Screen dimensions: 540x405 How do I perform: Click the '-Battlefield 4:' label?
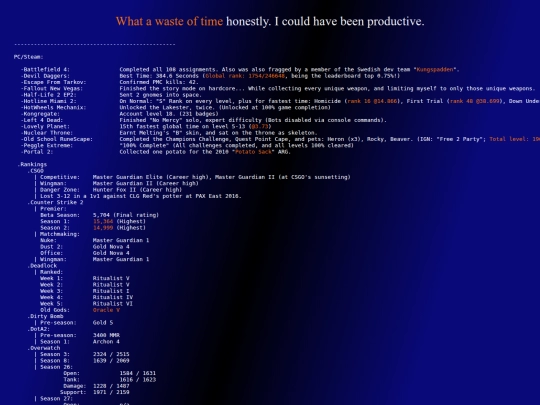(45, 70)
